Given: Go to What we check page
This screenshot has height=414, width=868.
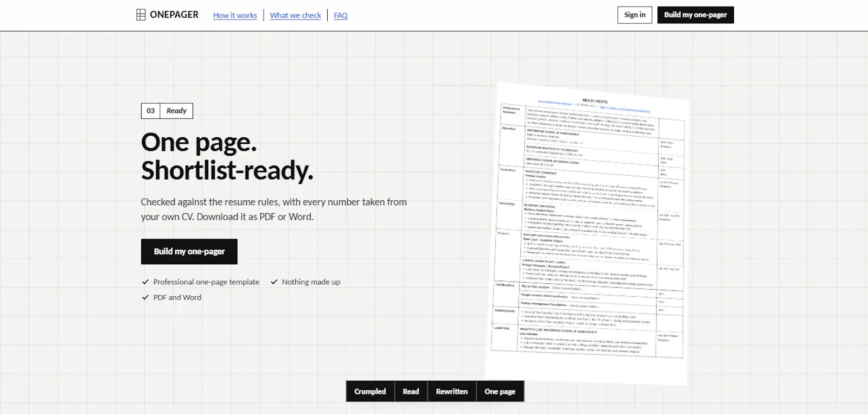Looking at the screenshot, I should click(296, 15).
